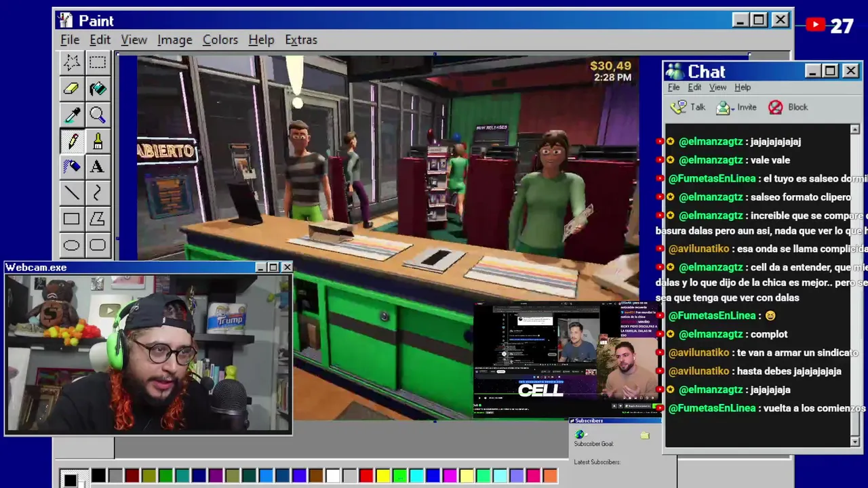This screenshot has width=868, height=488.
Task: Close the Webcam.exe window
Action: click(287, 267)
